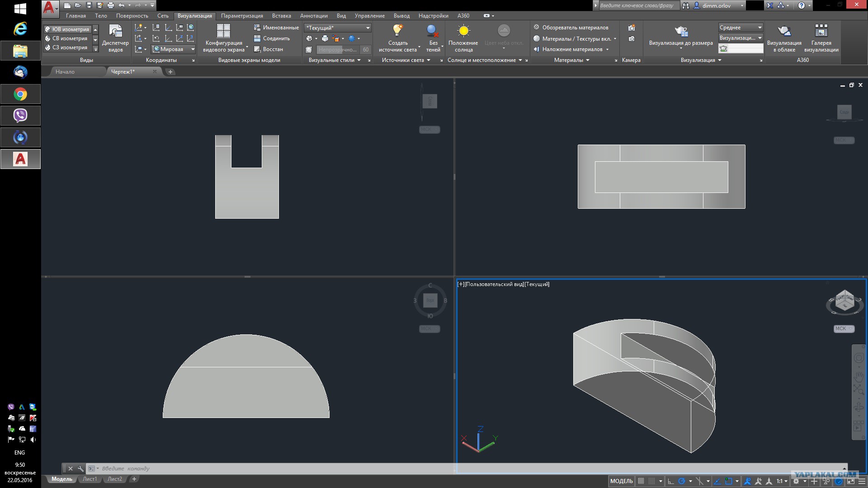The image size is (868, 488).
Task: Toggle grid display in status bar
Action: [x=641, y=481]
